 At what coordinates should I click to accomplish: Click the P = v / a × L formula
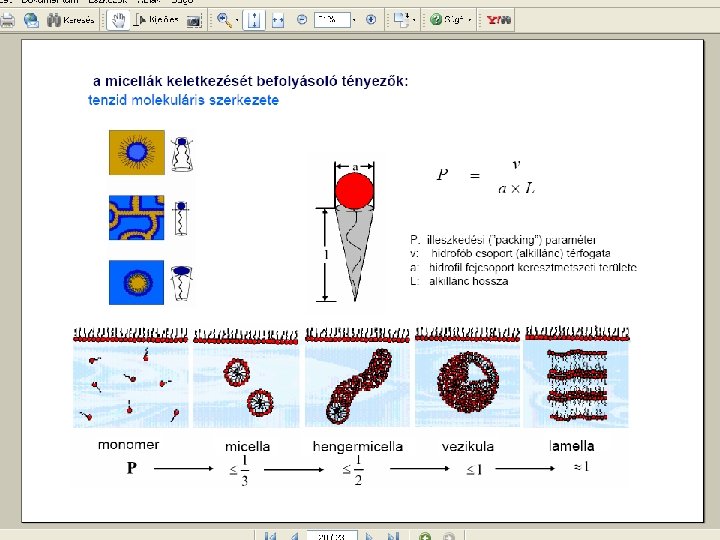[x=486, y=177]
